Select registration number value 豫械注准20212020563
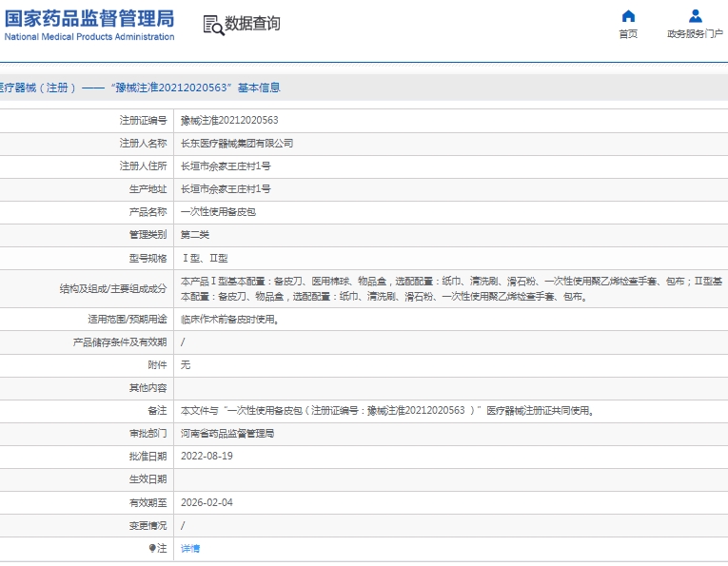The height and width of the screenshot is (566, 728). pos(229,121)
